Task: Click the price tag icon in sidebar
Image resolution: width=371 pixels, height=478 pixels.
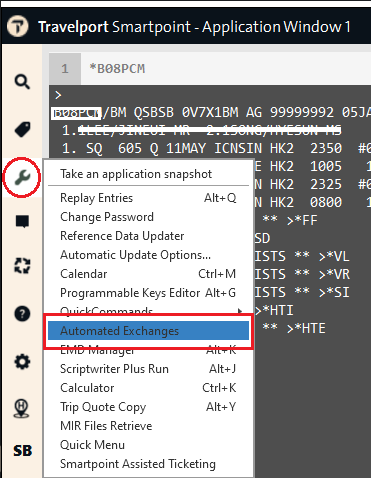Action: pyautogui.click(x=22, y=129)
